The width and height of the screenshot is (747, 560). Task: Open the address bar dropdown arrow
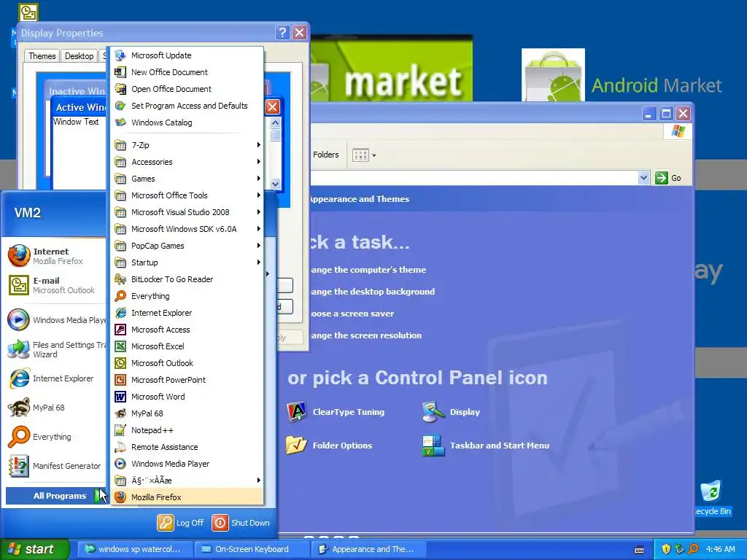coord(643,178)
